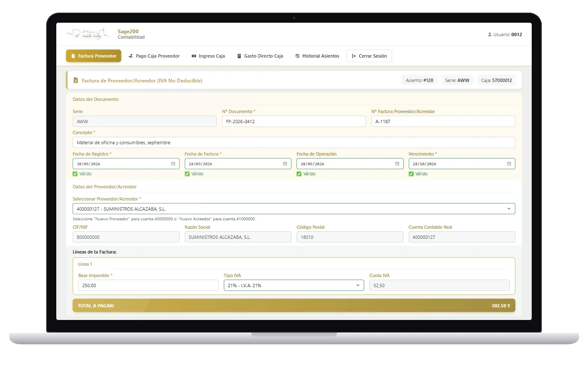Click the Caja 57000012 badge

click(496, 80)
